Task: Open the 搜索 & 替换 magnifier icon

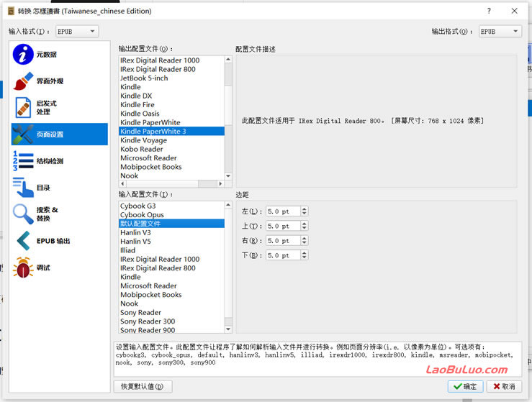Action: pyautogui.click(x=23, y=214)
